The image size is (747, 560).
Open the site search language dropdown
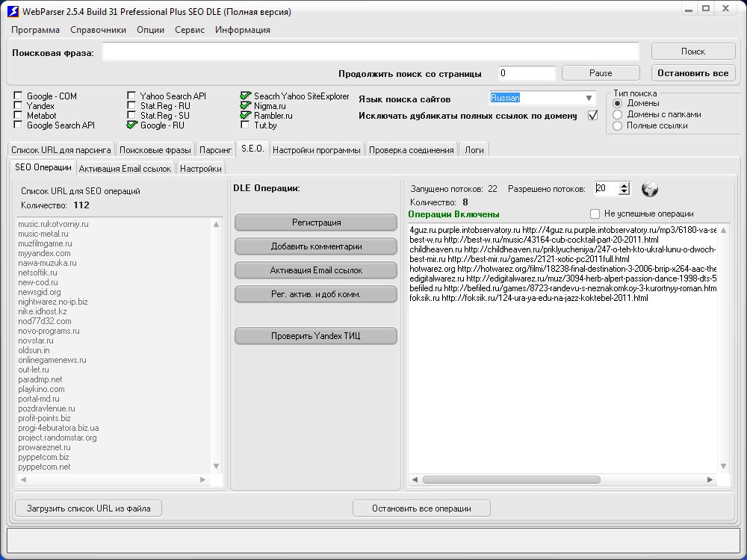(x=589, y=98)
